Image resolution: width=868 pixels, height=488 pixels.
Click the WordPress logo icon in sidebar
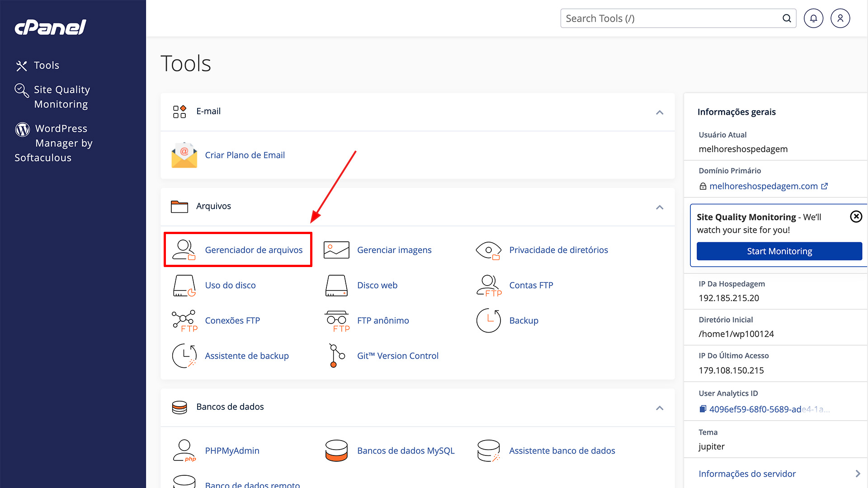point(23,129)
